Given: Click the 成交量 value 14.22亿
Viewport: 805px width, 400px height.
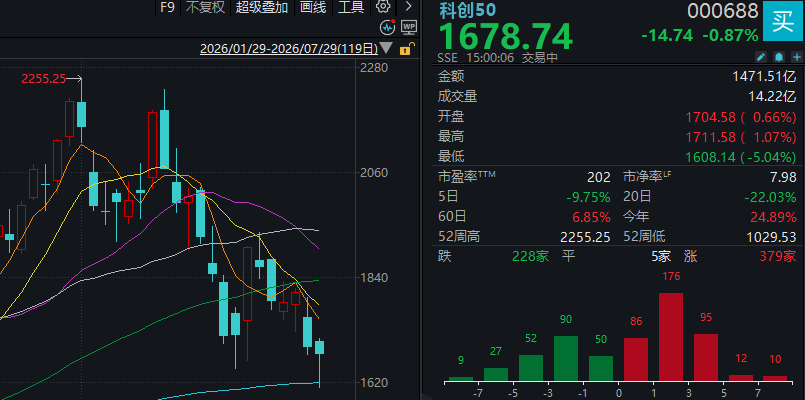Looking at the screenshot, I should click(x=773, y=97).
